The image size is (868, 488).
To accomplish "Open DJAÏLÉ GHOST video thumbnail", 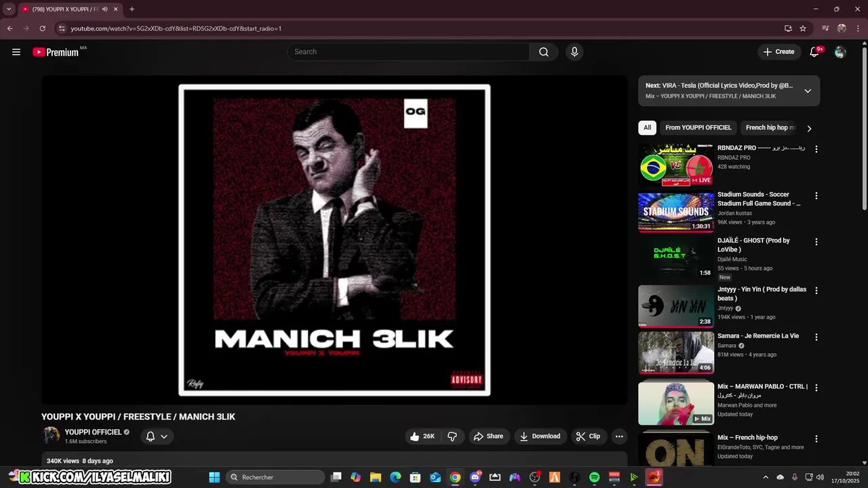I will [x=676, y=258].
